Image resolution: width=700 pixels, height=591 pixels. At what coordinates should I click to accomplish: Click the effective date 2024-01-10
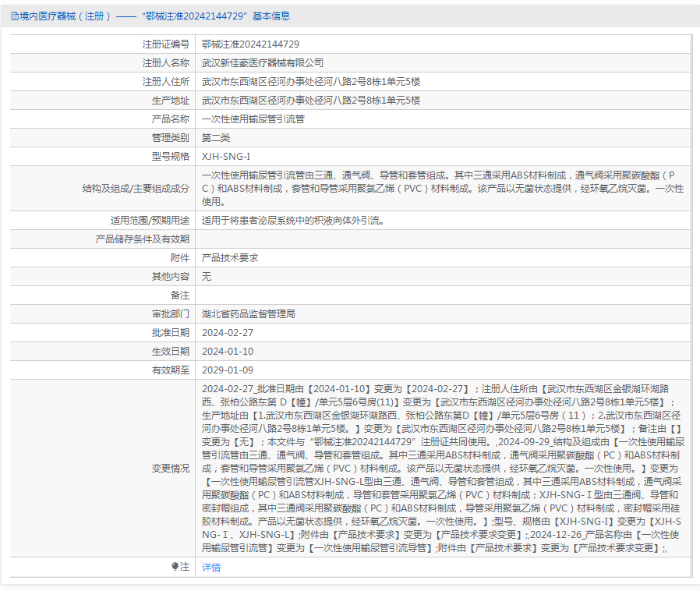click(228, 352)
